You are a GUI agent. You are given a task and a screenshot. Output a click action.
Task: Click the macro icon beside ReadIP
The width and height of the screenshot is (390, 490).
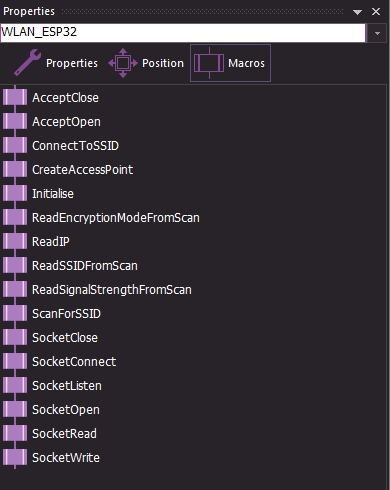15,242
